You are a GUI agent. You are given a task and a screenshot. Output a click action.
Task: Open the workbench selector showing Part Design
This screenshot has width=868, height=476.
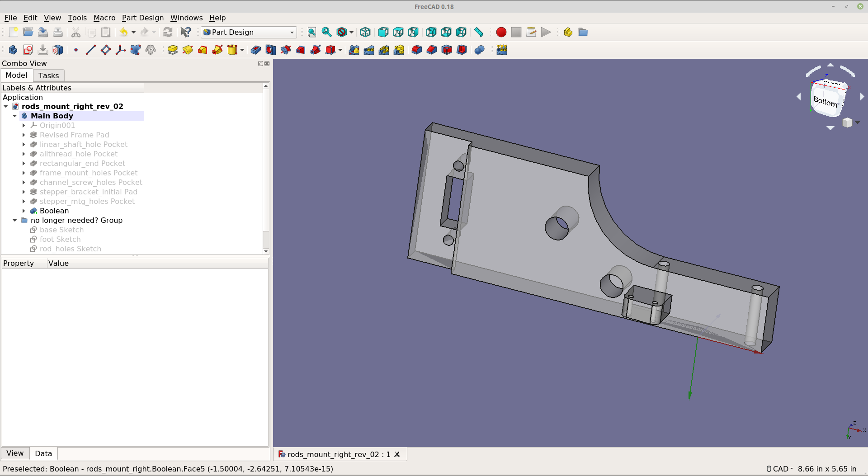coord(249,32)
